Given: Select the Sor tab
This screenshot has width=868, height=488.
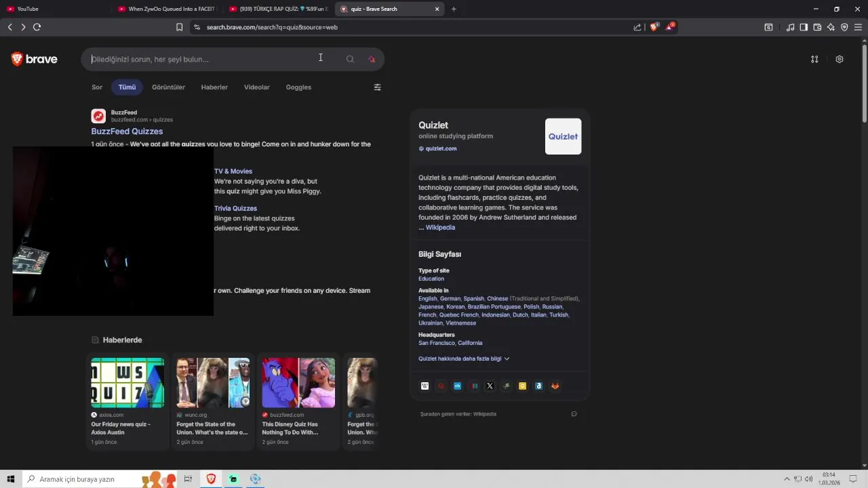Looking at the screenshot, I should (x=97, y=87).
